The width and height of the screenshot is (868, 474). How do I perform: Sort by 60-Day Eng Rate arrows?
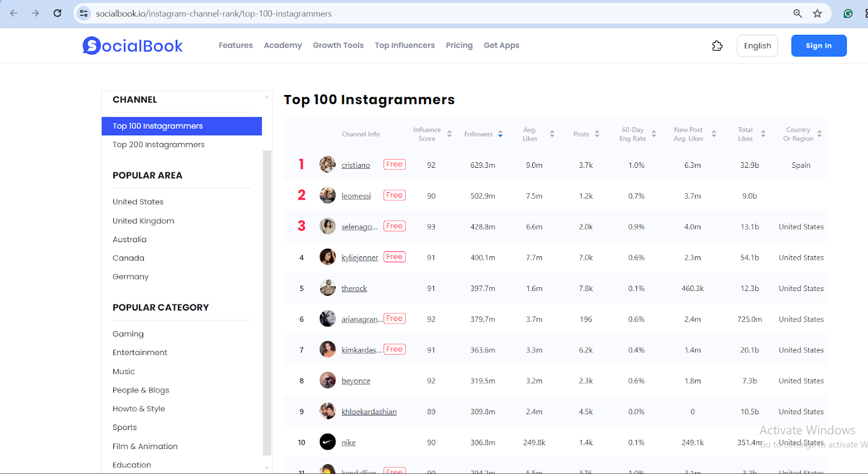point(654,134)
